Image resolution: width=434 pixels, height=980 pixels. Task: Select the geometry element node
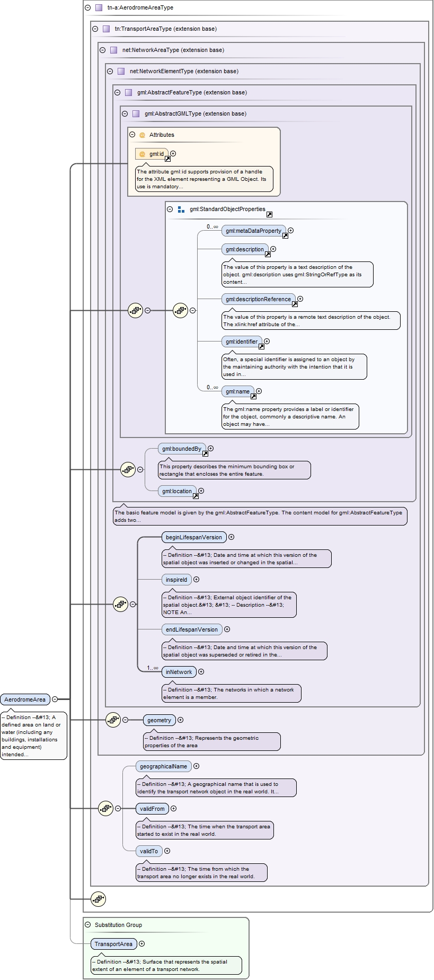pos(160,720)
